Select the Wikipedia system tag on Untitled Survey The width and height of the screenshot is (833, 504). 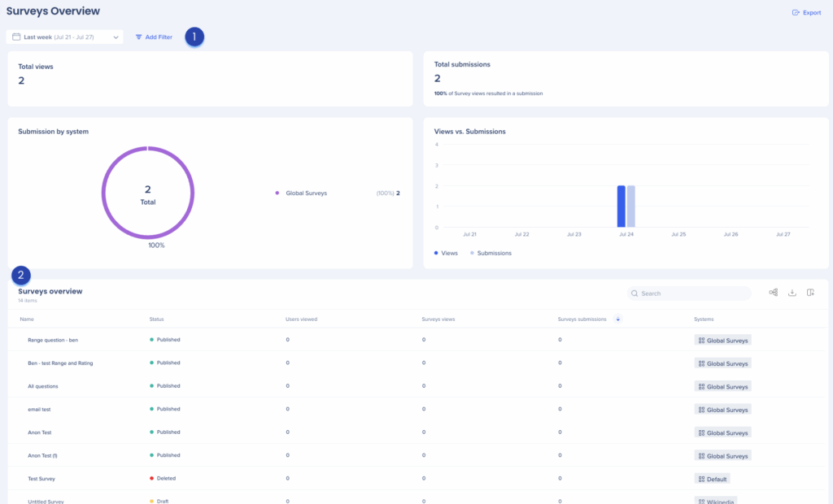click(715, 501)
